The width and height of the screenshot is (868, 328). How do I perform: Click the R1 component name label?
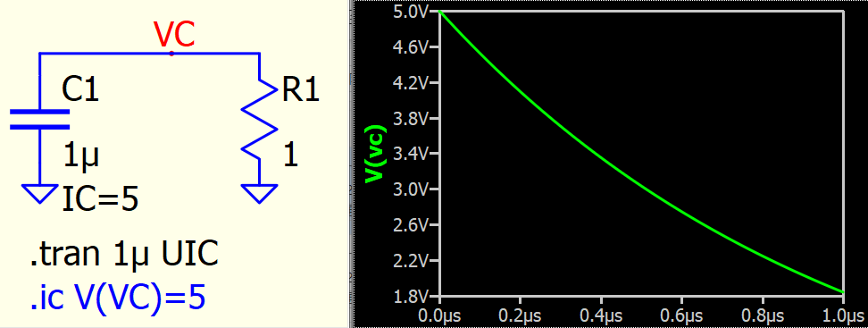pos(301,90)
